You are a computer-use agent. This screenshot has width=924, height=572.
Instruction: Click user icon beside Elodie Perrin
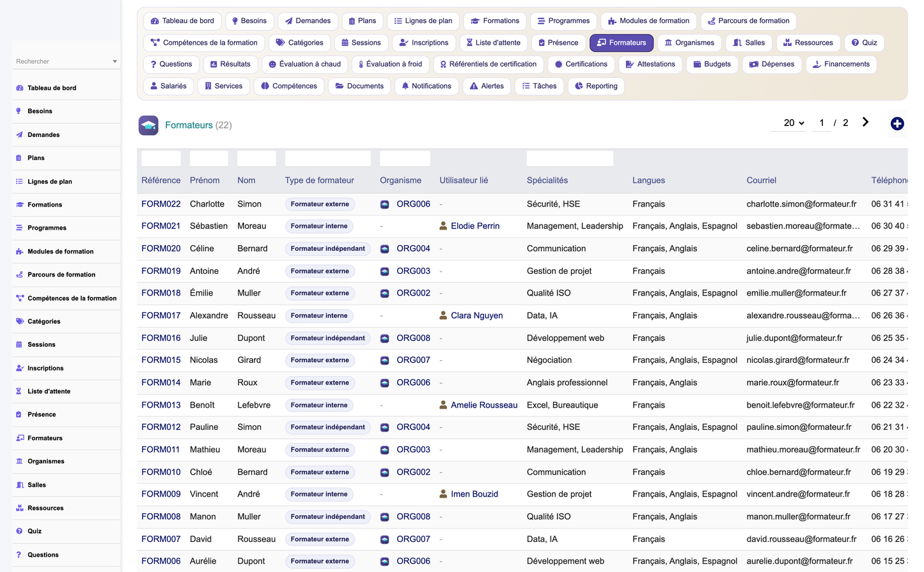[443, 226]
